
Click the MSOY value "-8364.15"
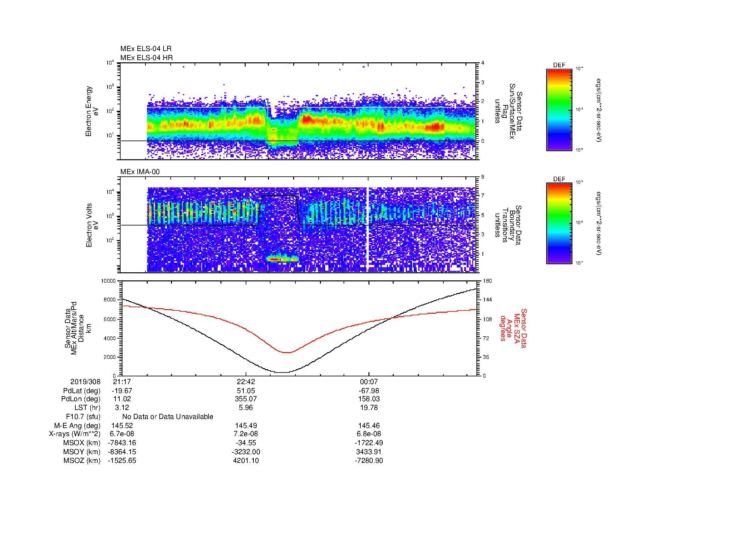pos(122,452)
